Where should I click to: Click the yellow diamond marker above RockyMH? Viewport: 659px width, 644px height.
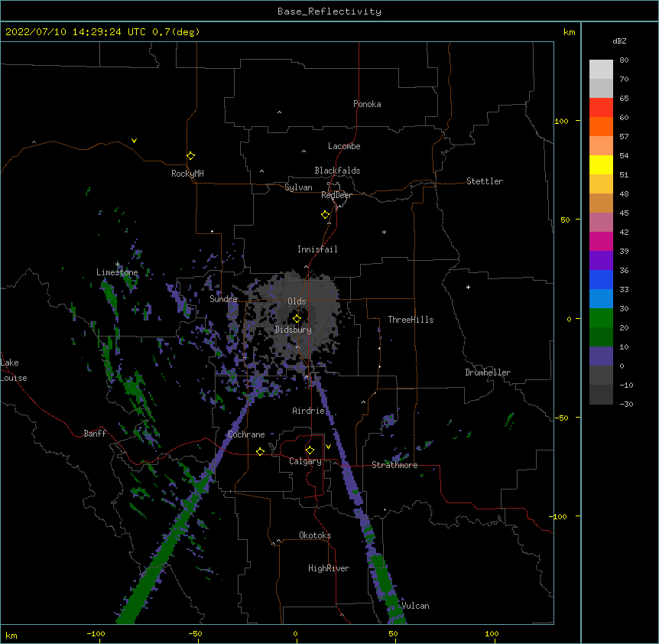click(x=190, y=156)
